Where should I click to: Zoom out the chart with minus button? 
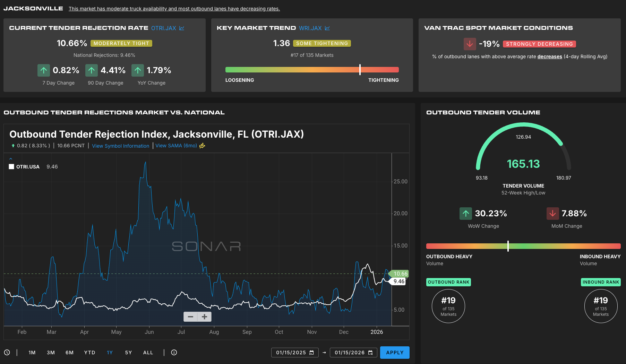click(x=190, y=317)
